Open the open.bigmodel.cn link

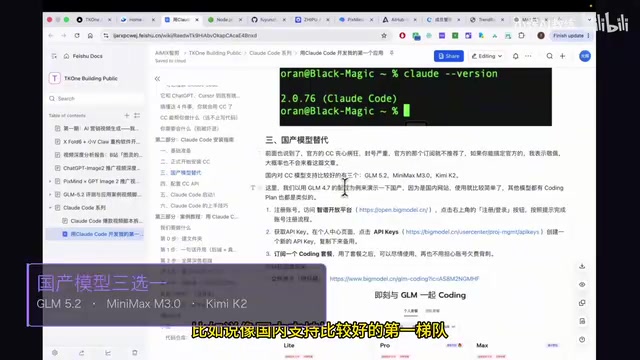pos(393,210)
